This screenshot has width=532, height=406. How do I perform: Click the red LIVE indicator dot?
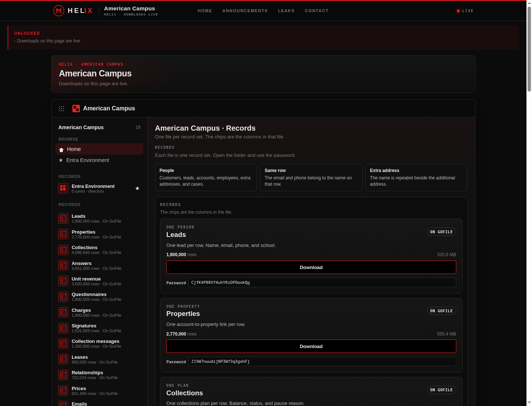[458, 11]
